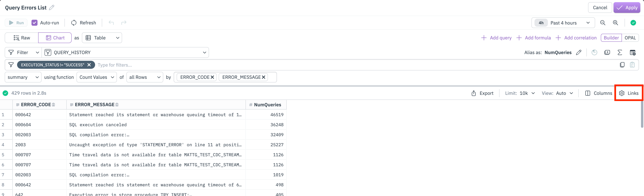Expand the Count Values function dropdown

96,77
